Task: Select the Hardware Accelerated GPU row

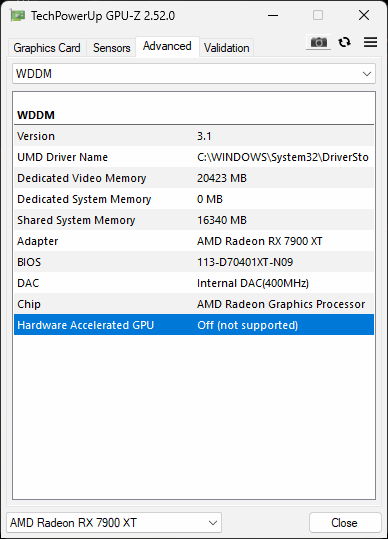Action: [x=194, y=325]
